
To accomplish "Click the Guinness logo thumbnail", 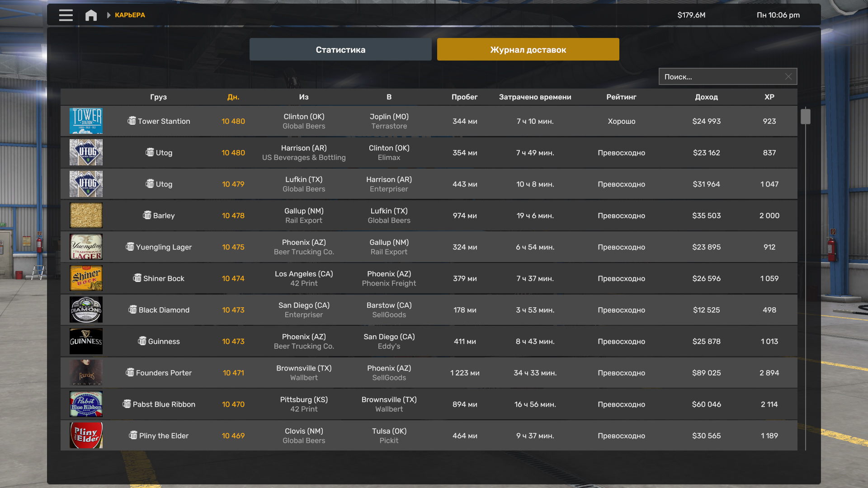I will click(x=86, y=341).
